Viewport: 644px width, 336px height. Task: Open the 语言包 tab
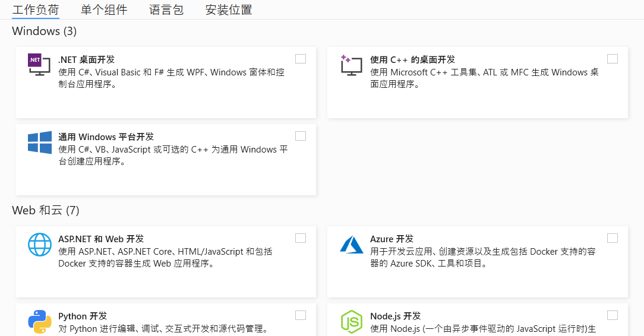[166, 10]
